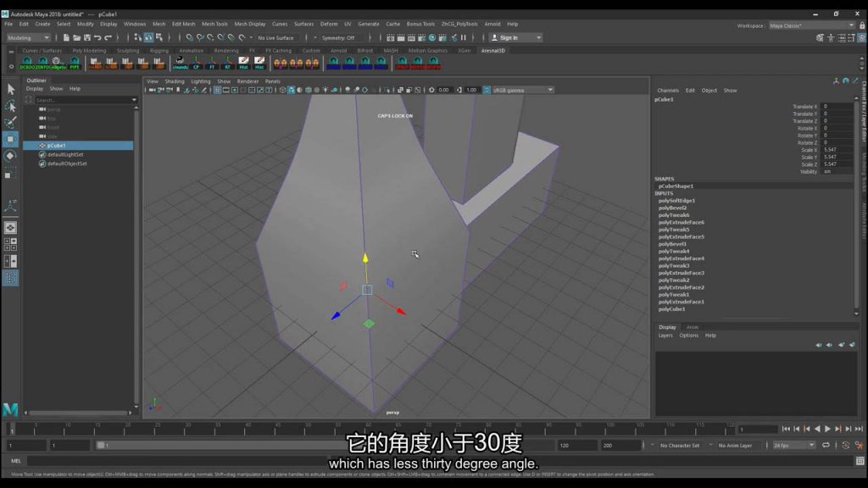Screen dimensions: 868x488
Task: Jump to start of playback range
Action: point(786,429)
